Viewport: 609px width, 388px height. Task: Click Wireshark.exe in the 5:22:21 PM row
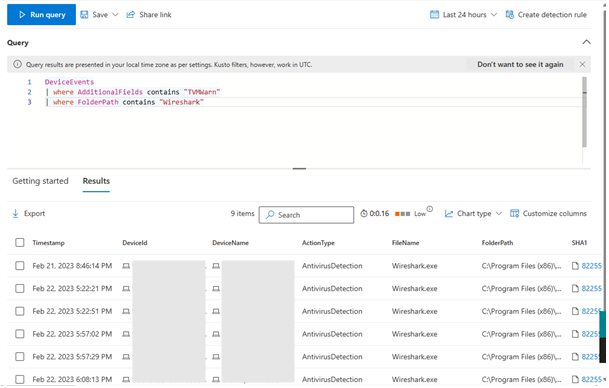click(414, 289)
